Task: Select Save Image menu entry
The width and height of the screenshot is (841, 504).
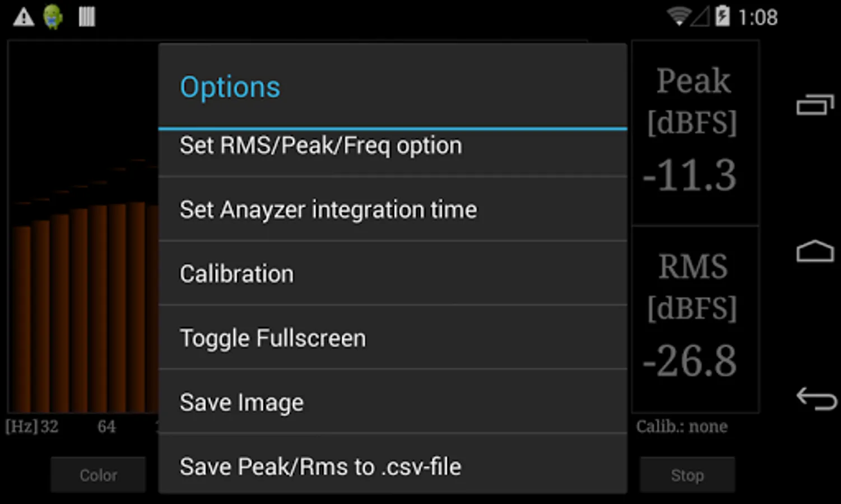Action: (x=392, y=402)
